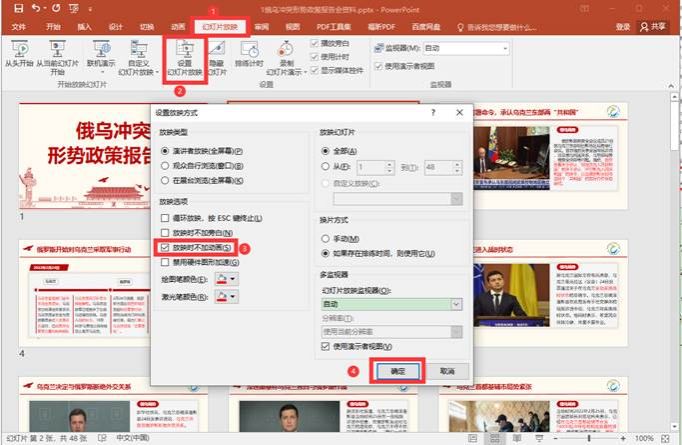
Task: Switch to 审阅 ribbon tab
Action: 261,27
